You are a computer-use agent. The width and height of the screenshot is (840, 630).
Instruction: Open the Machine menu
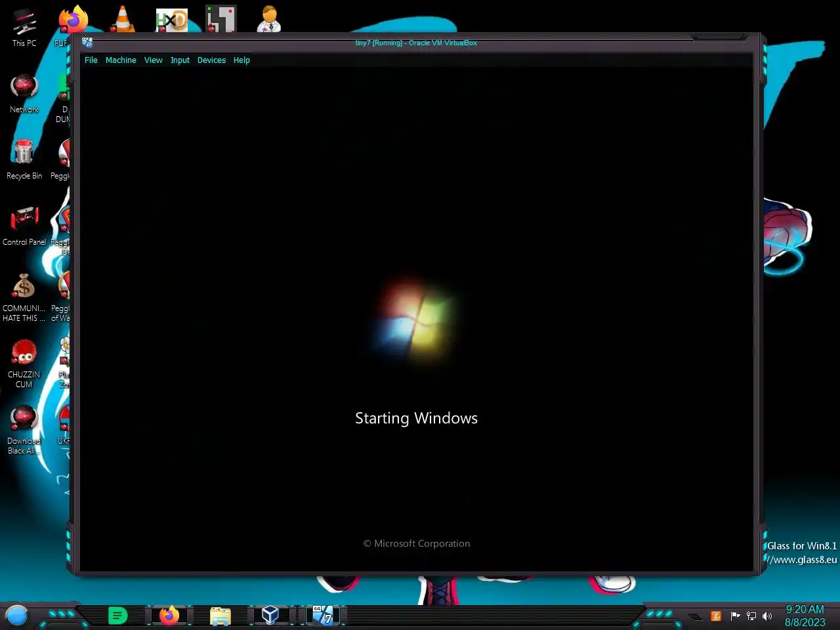(121, 60)
